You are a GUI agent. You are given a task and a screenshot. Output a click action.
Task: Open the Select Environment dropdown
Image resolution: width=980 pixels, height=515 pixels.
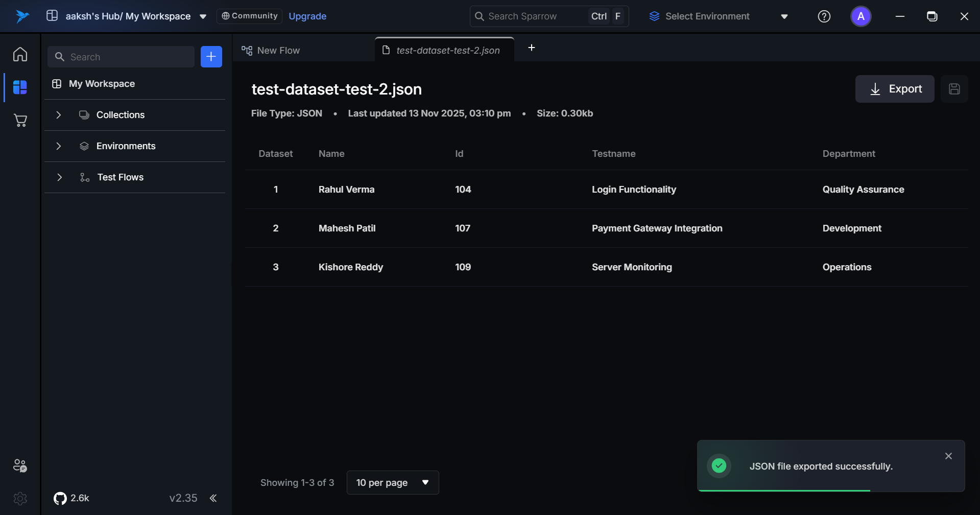[x=719, y=16]
